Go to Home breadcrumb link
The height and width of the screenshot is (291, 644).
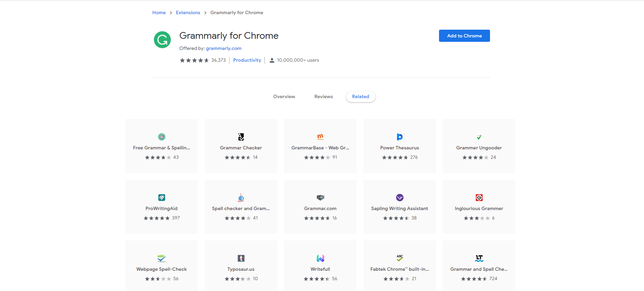pyautogui.click(x=159, y=12)
